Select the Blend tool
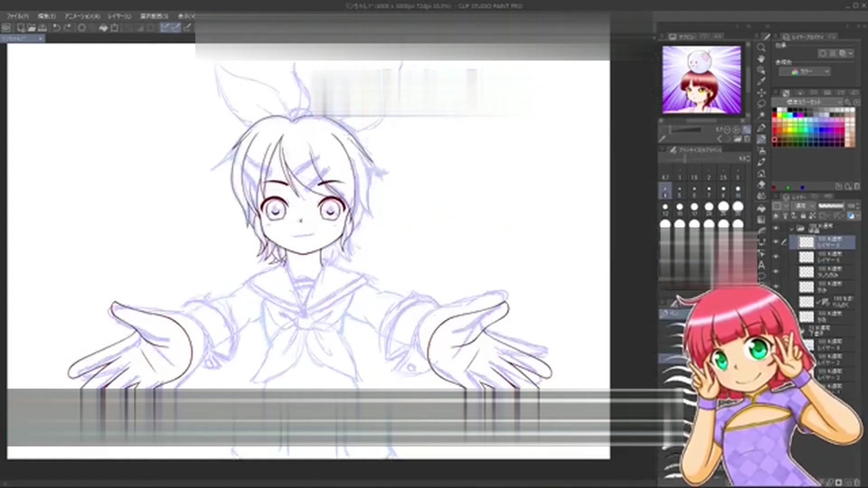The width and height of the screenshot is (868, 488). coord(761,196)
